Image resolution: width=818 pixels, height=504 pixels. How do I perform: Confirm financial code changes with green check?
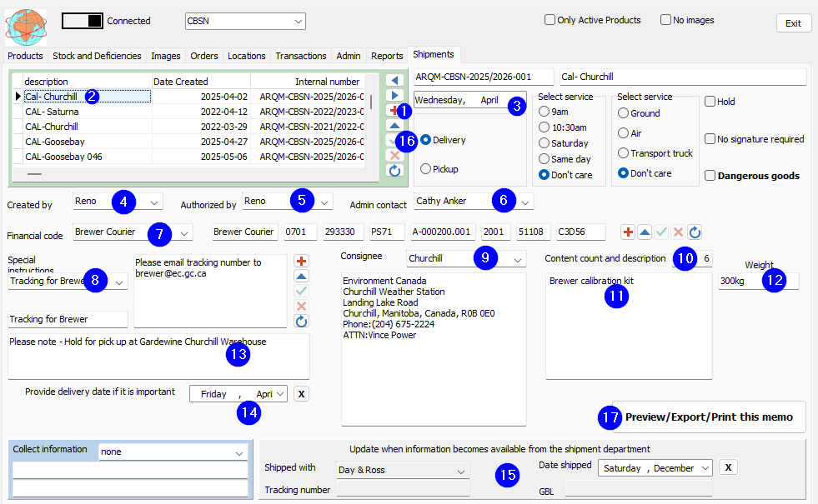pos(661,232)
